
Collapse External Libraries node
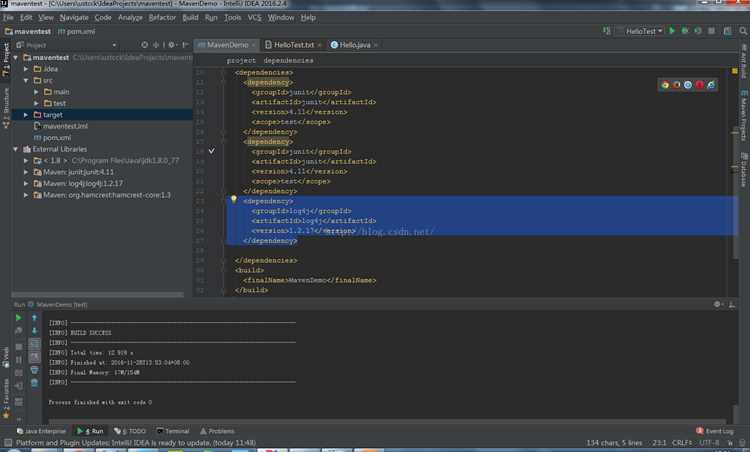click(x=16, y=149)
